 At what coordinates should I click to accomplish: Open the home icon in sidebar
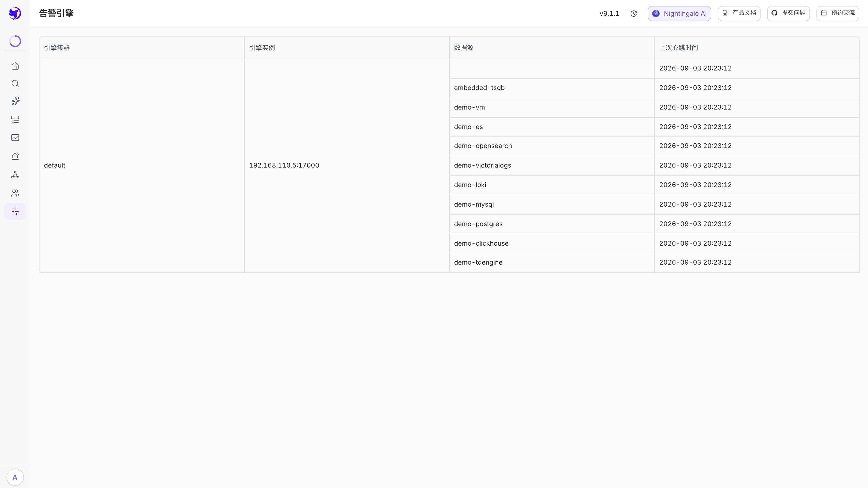pos(15,66)
